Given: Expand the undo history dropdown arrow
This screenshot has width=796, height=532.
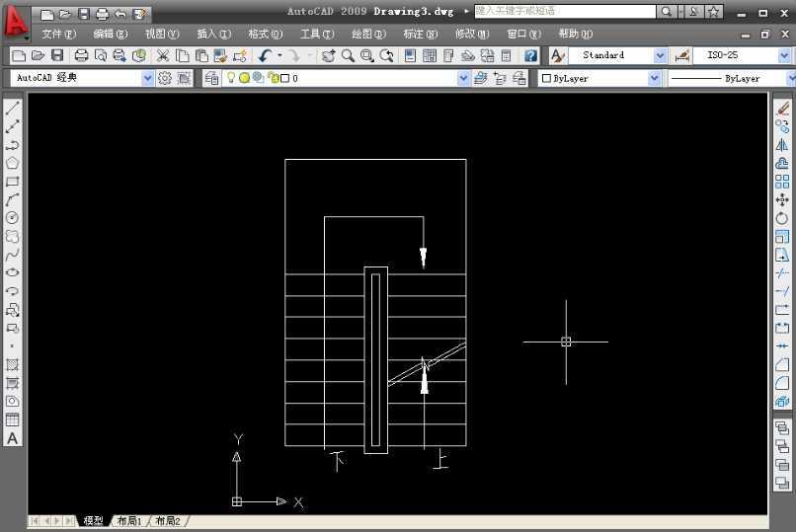Looking at the screenshot, I should point(279,55).
